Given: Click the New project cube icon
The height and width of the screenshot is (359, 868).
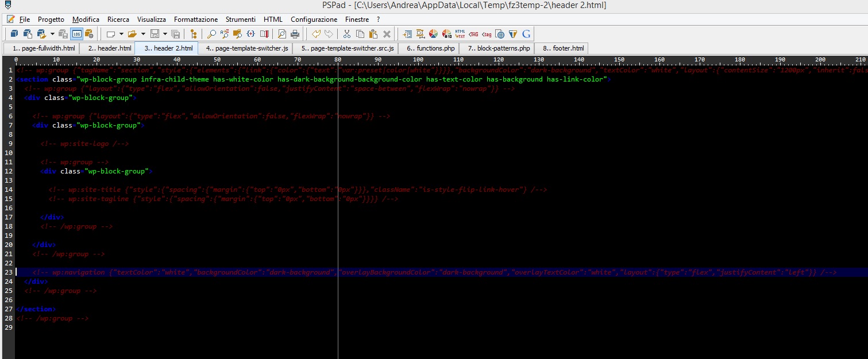Looking at the screenshot, I should coord(14,34).
